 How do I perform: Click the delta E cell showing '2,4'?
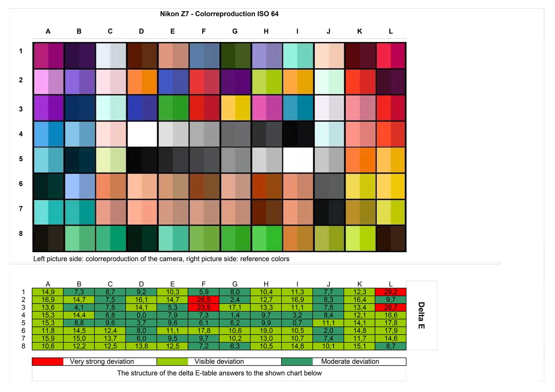click(235, 299)
